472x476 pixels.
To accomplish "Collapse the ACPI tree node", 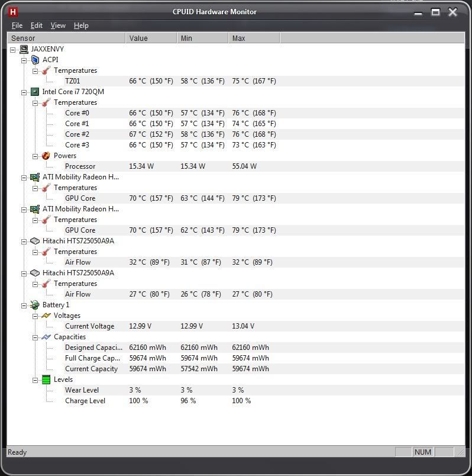I will click(x=24, y=60).
